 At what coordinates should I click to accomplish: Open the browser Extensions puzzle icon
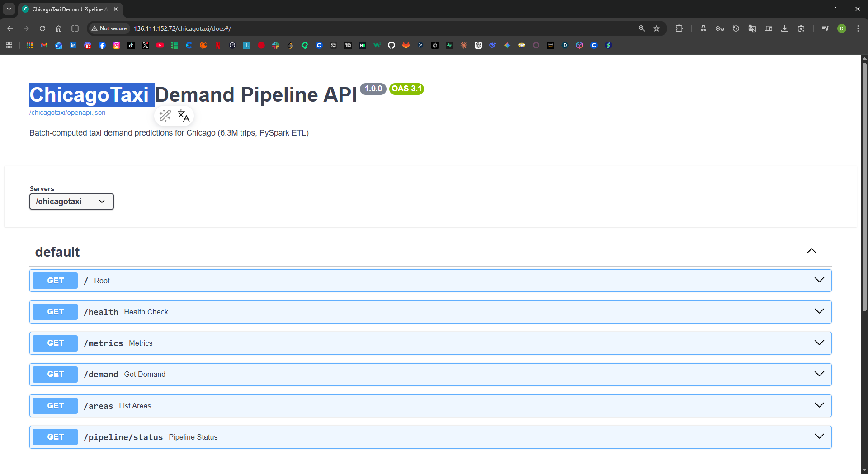[679, 28]
